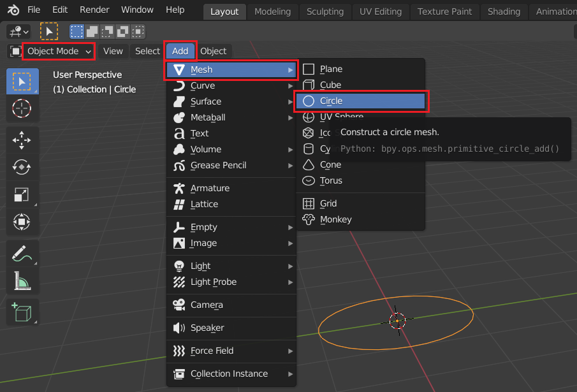Expand the Image submenu

[x=231, y=243]
